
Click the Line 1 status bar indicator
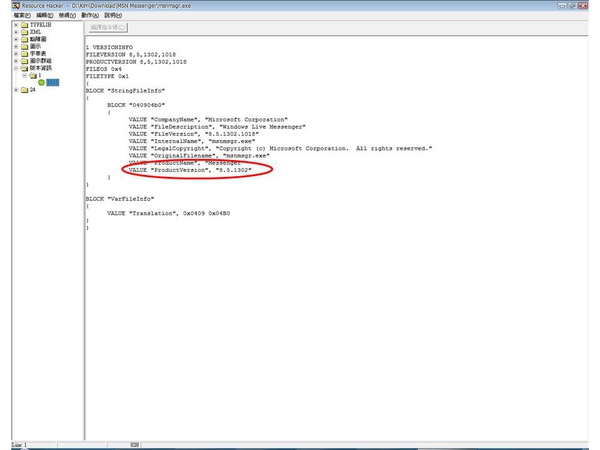click(x=19, y=445)
